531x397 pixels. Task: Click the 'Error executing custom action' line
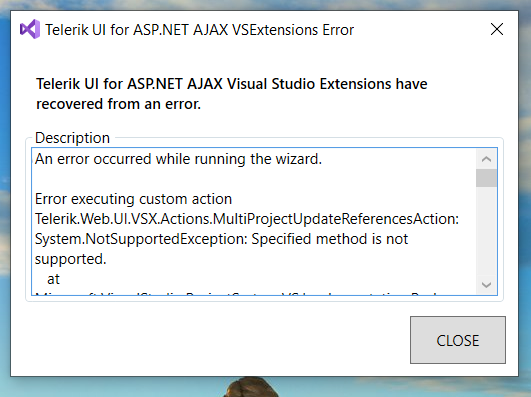point(133,199)
